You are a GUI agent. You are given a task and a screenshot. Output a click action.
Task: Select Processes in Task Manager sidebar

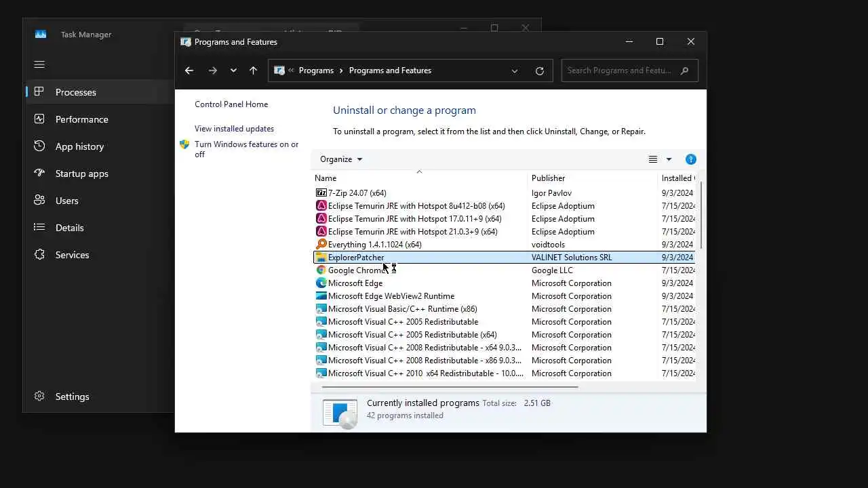coord(98,92)
